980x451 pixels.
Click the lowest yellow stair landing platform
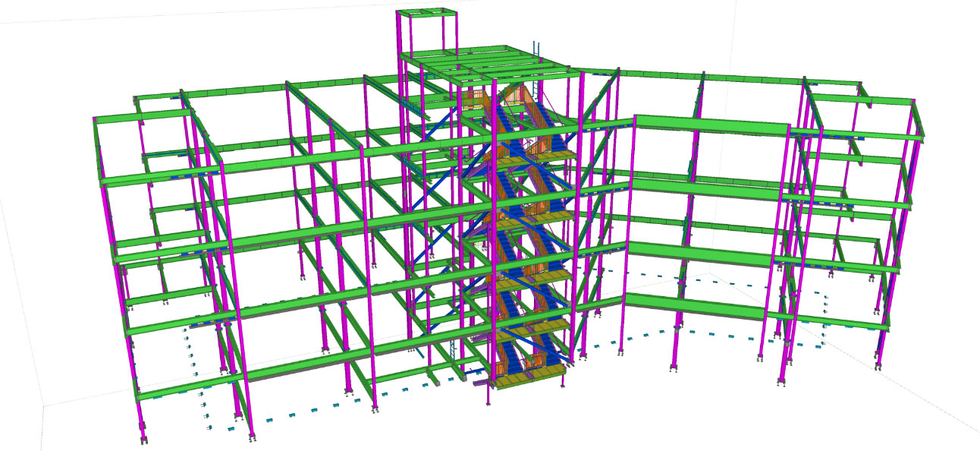[531, 371]
